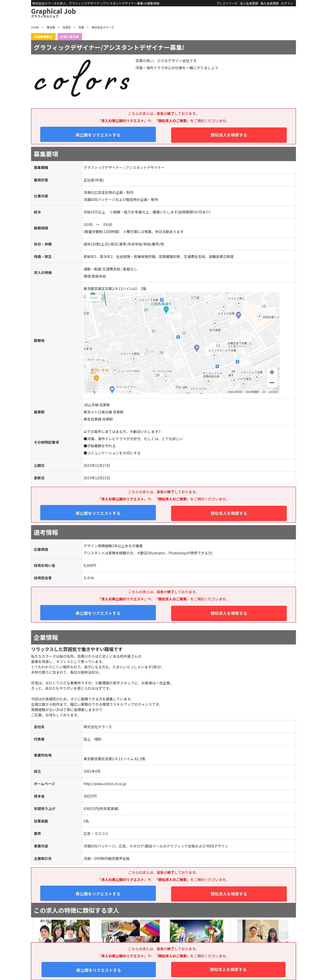Viewport: 327px width, 980px height.
Task: Click the サンクレイドル目黒林試の森 map pin
Action: tap(208, 382)
